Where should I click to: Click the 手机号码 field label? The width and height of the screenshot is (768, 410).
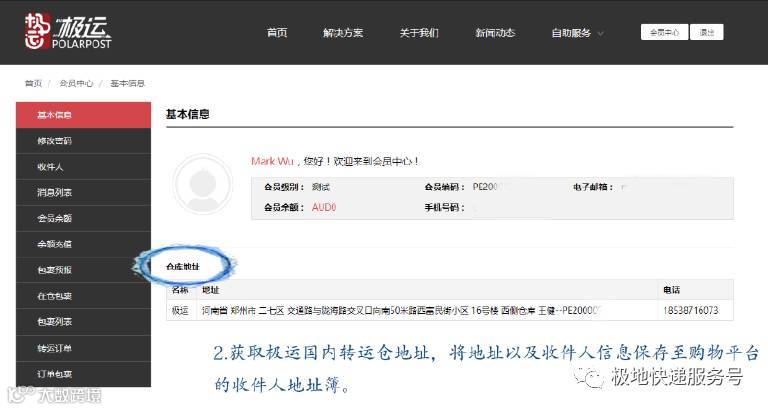(444, 207)
